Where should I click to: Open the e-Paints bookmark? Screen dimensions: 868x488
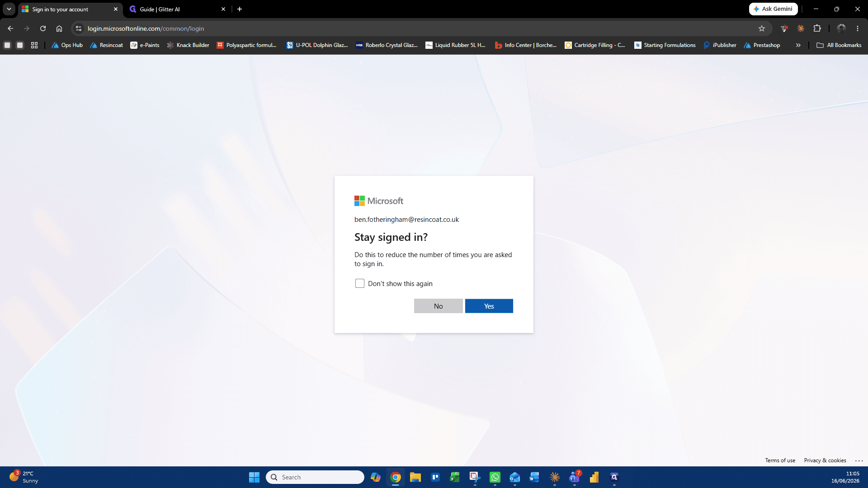pyautogui.click(x=145, y=45)
